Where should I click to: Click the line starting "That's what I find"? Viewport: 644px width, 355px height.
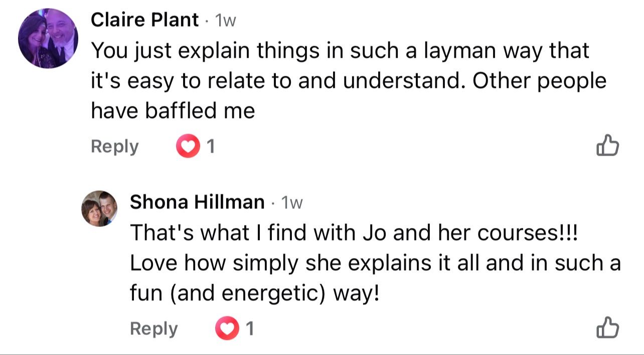click(354, 232)
